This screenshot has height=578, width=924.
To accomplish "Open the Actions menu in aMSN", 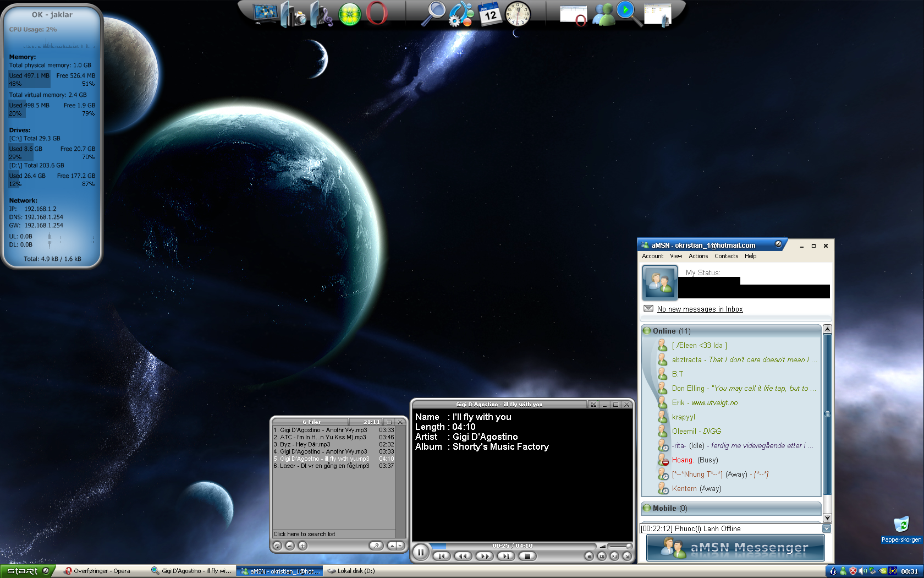I will pyautogui.click(x=698, y=256).
